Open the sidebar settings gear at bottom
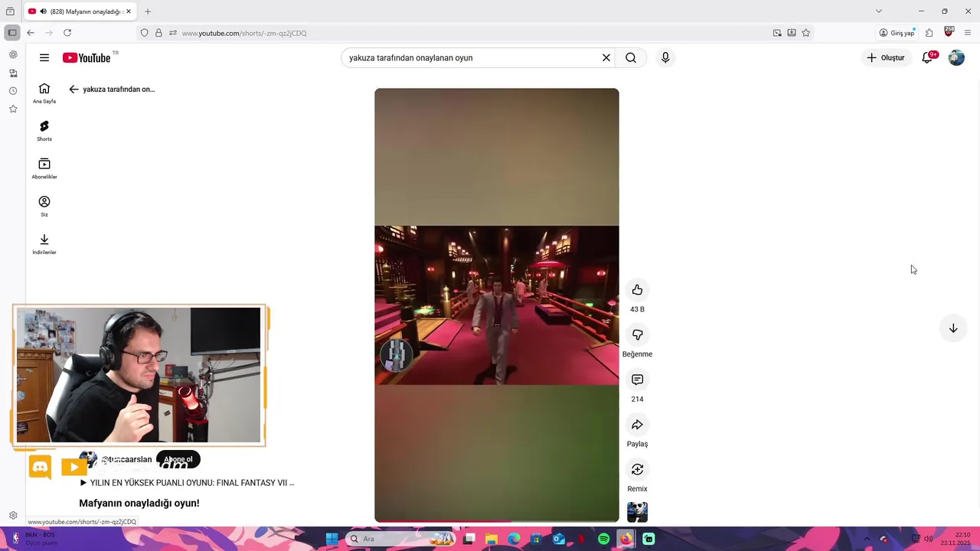This screenshot has width=980, height=551. pos(13,516)
